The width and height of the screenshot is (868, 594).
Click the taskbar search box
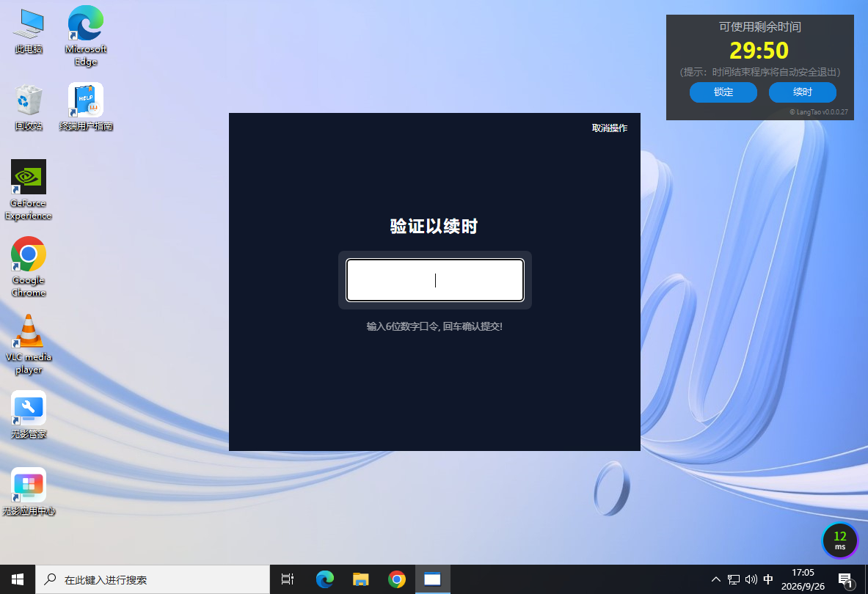point(153,579)
